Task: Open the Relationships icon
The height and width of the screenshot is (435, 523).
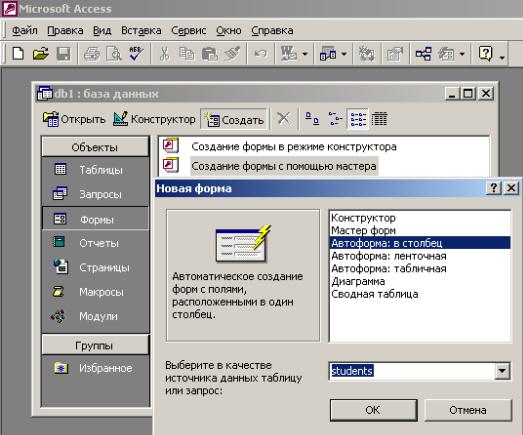Action: pyautogui.click(x=423, y=53)
